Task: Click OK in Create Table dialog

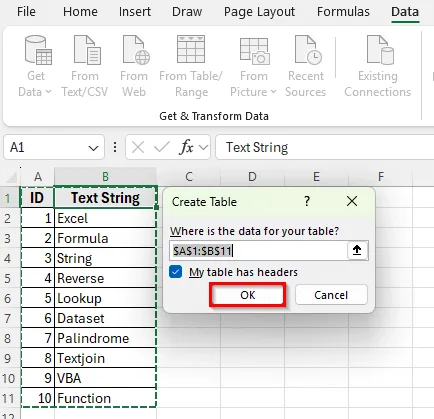Action: pos(248,295)
